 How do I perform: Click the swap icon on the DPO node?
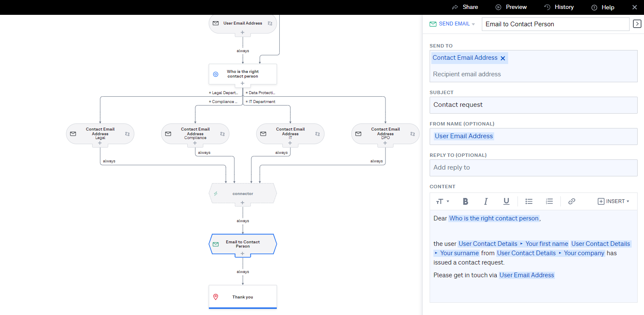[x=413, y=134]
